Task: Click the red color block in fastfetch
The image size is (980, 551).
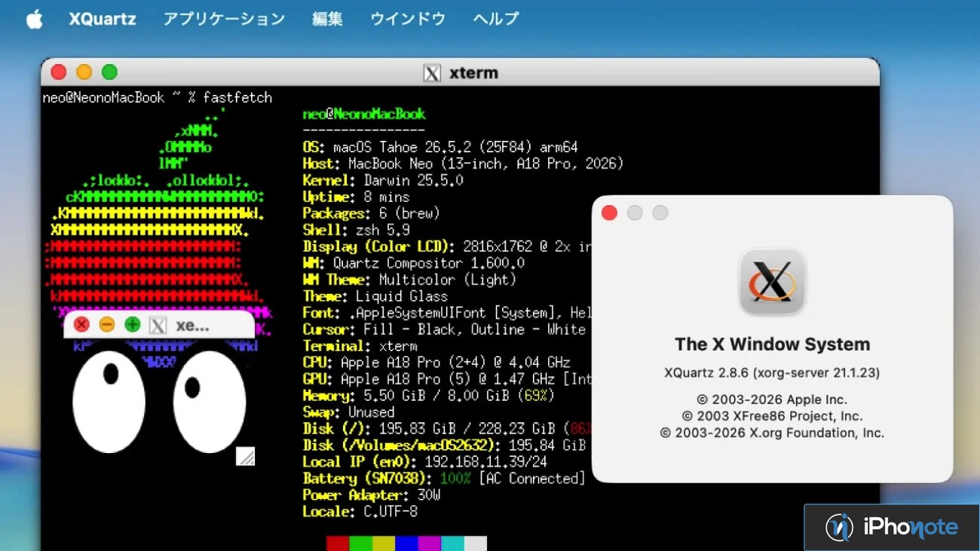Action: tap(338, 543)
